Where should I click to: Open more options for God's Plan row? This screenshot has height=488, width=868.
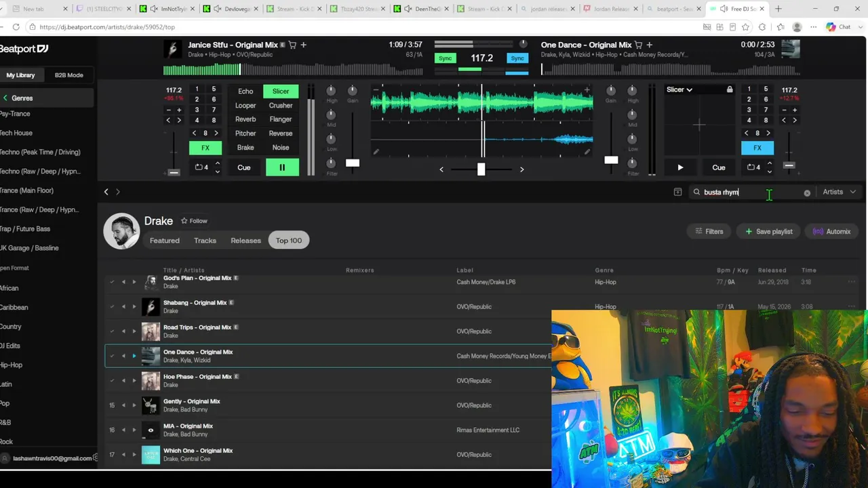click(x=852, y=282)
